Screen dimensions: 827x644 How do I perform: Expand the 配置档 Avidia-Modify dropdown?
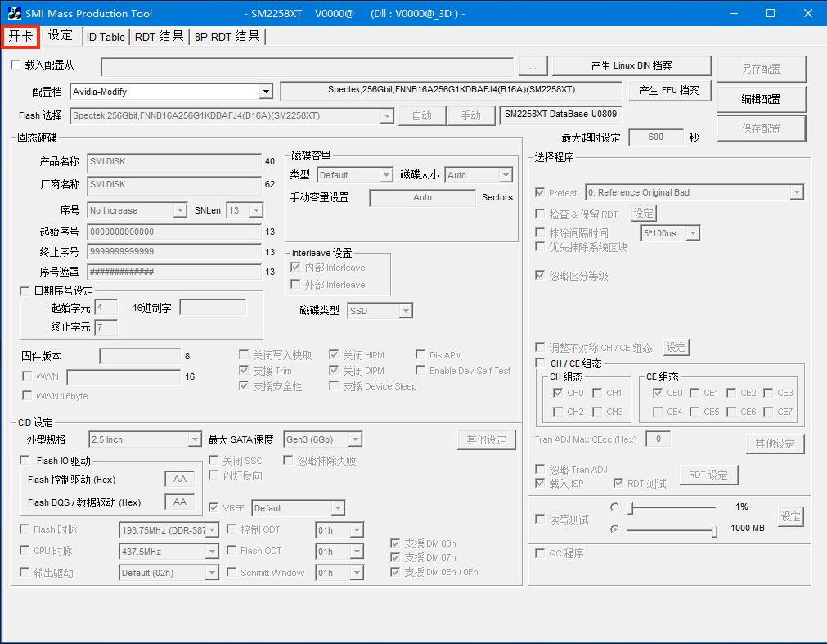tap(265, 92)
